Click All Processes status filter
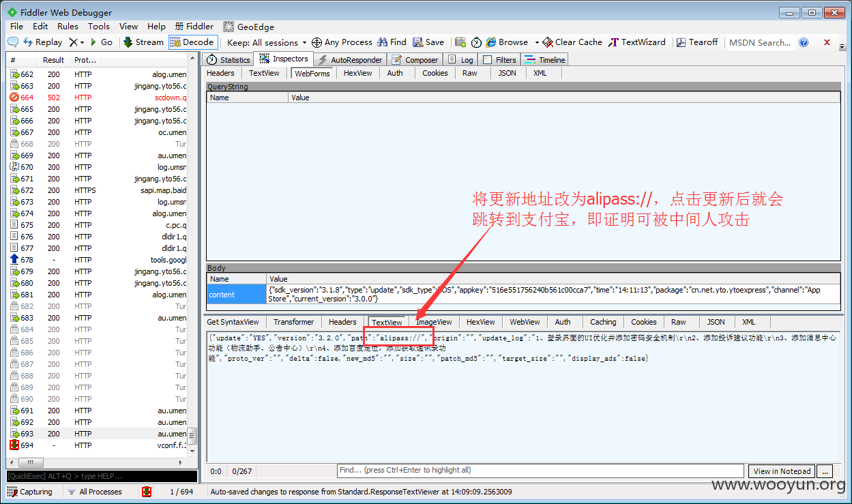 pyautogui.click(x=95, y=492)
